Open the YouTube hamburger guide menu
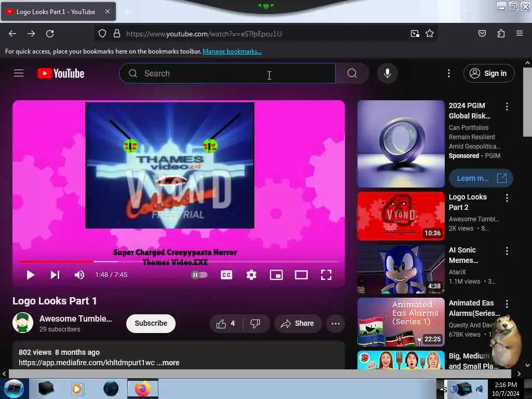This screenshot has height=399, width=532. pyautogui.click(x=19, y=73)
